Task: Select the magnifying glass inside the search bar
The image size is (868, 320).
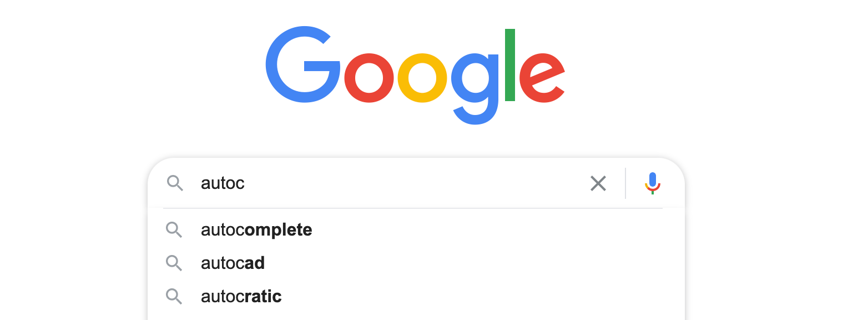Action: pos(175,183)
